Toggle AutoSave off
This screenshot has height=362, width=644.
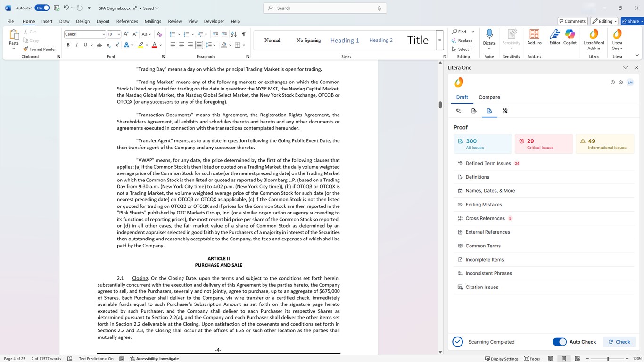(x=42, y=8)
